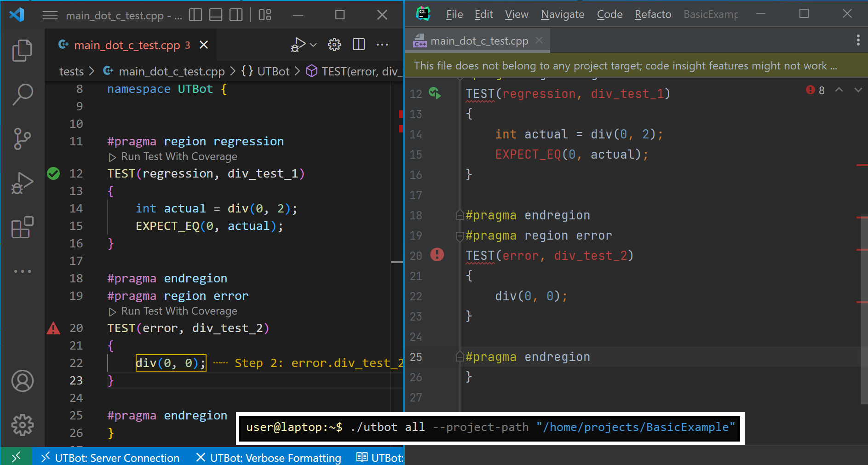Collapse the #pragma region error fold on line 19

459,236
